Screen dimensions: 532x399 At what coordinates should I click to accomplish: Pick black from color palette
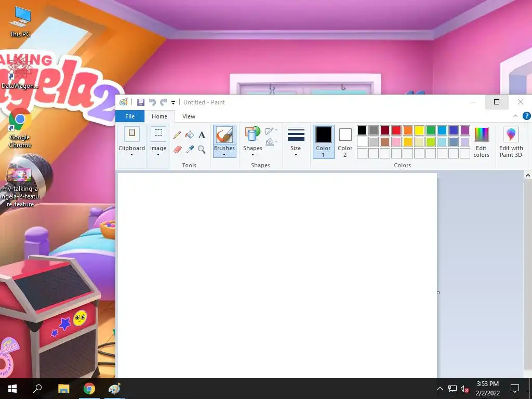[362, 130]
